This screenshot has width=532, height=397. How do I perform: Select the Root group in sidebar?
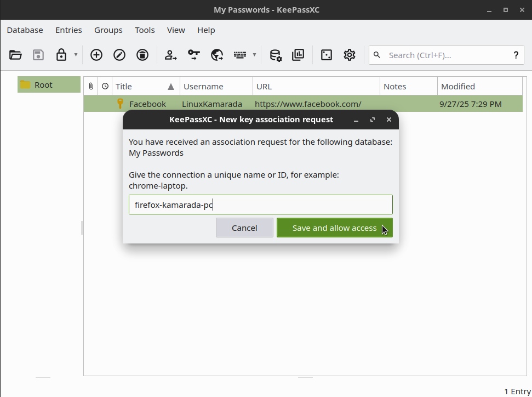43,85
